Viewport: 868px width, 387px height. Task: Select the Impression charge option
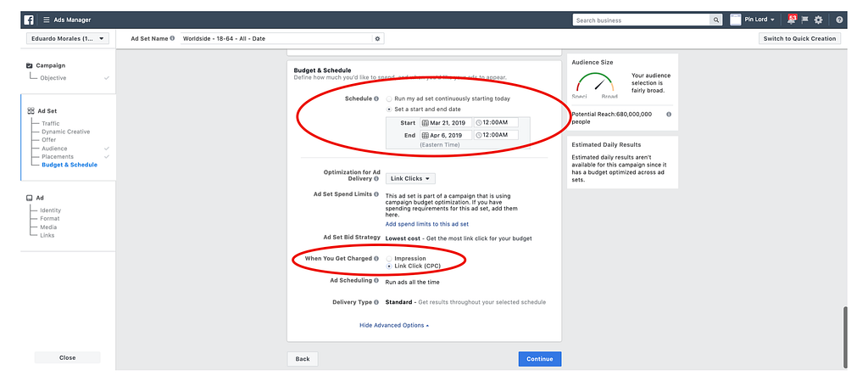[x=389, y=258]
